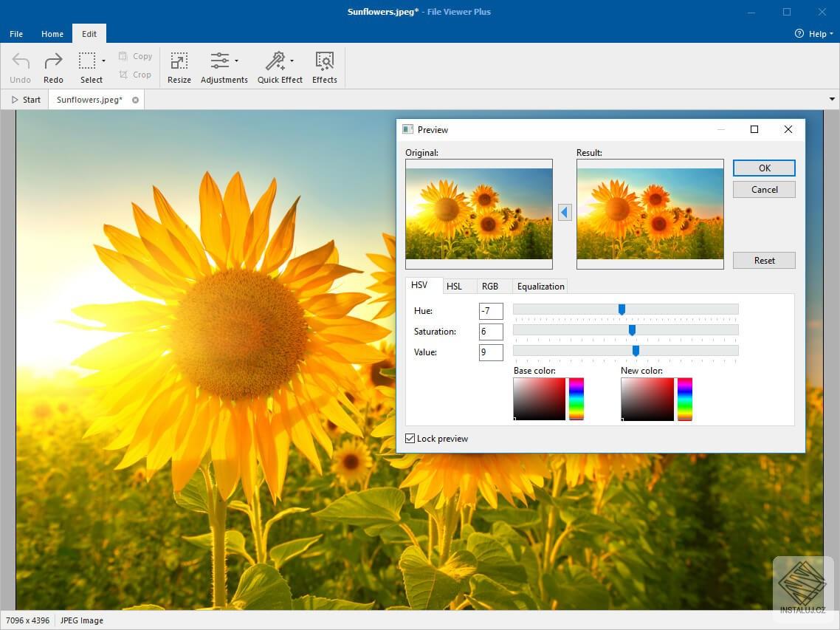
Task: Click the Reset button
Action: (x=764, y=260)
